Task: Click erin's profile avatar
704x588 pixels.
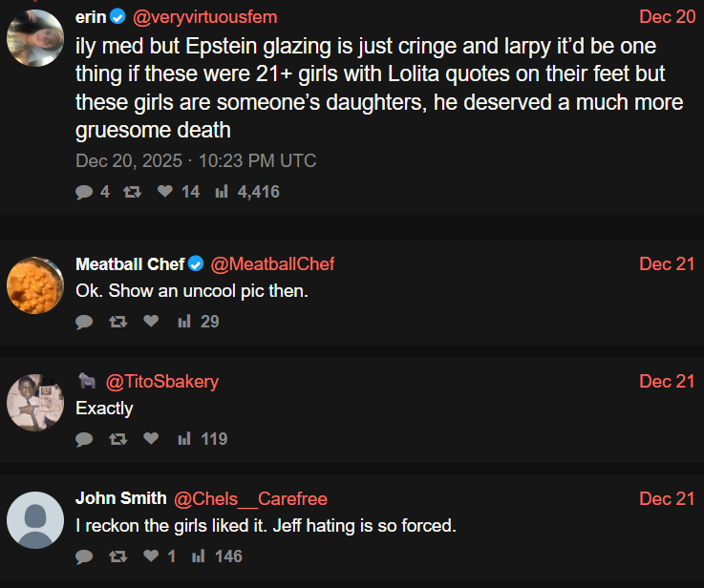Action: pyautogui.click(x=35, y=37)
